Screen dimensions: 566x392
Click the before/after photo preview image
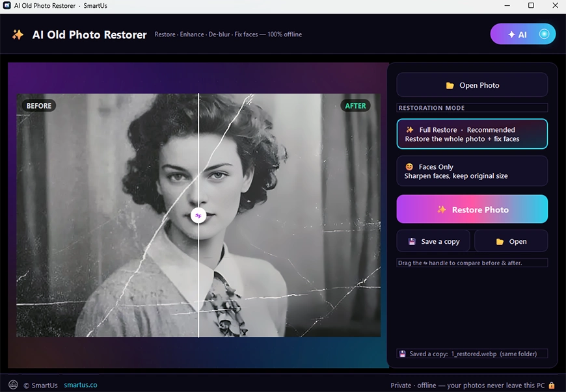pos(198,215)
